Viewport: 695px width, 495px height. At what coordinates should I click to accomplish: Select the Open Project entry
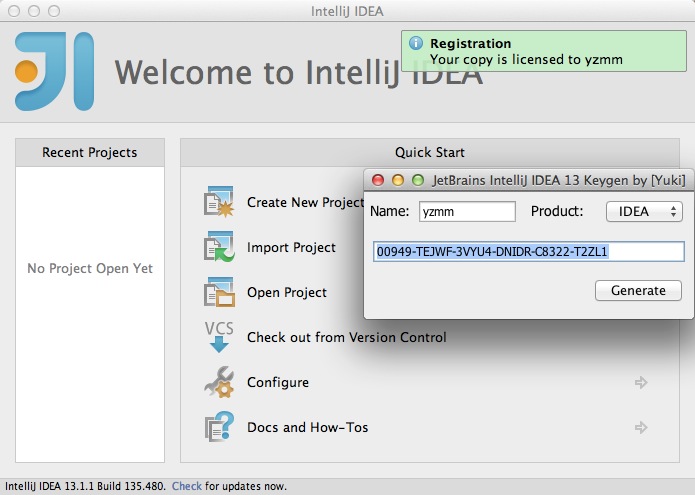[287, 292]
